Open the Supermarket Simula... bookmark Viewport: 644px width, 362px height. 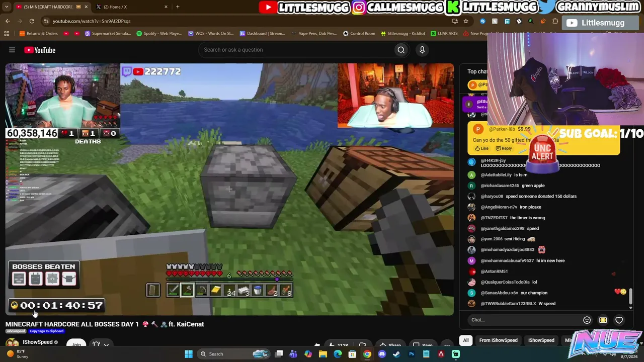(x=108, y=34)
